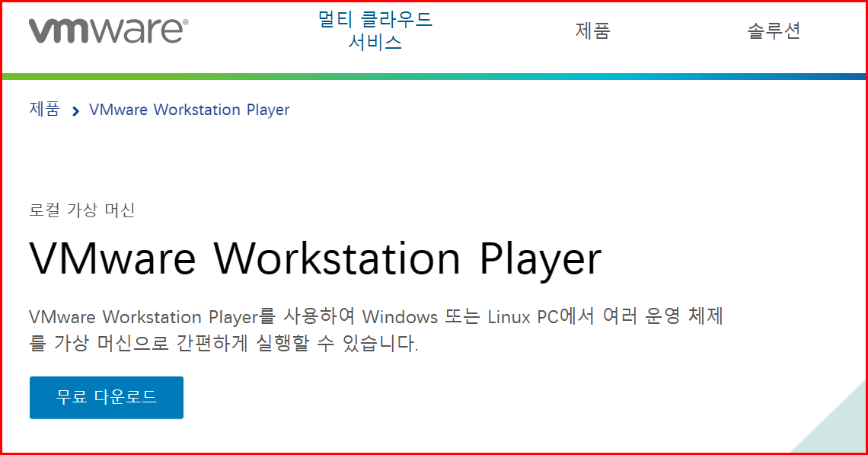Go to 제품 breadcrumb link
Image resolution: width=868 pixels, height=455 pixels.
click(44, 109)
